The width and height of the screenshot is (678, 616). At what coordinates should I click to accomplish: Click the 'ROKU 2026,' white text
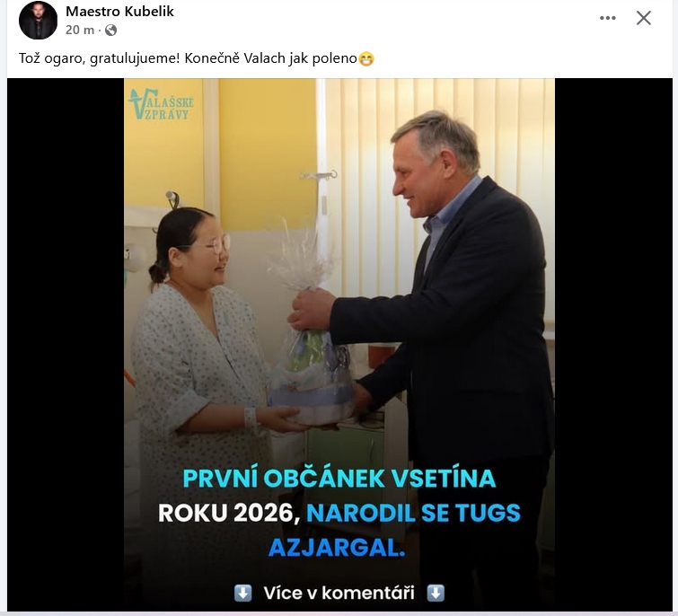click(229, 513)
